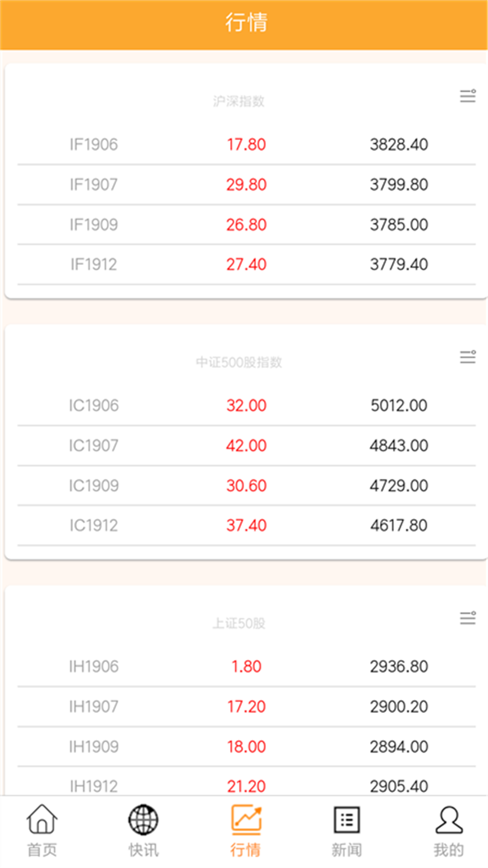This screenshot has height=868, width=488.
Task: Tap the IF1909 price change 26.80
Action: [246, 225]
